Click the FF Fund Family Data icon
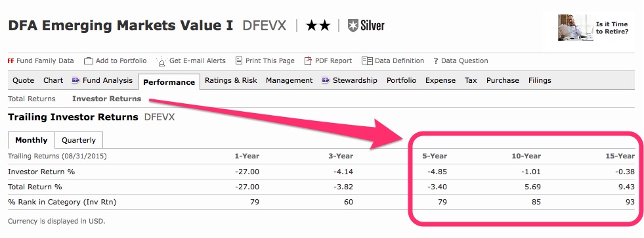 tap(11, 61)
